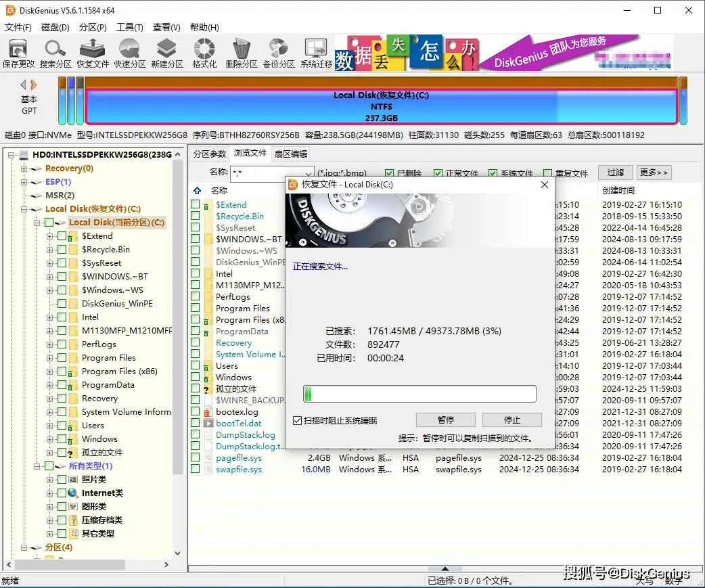Switch to the 扇区编辑 tab
The width and height of the screenshot is (705, 588).
pyautogui.click(x=291, y=154)
